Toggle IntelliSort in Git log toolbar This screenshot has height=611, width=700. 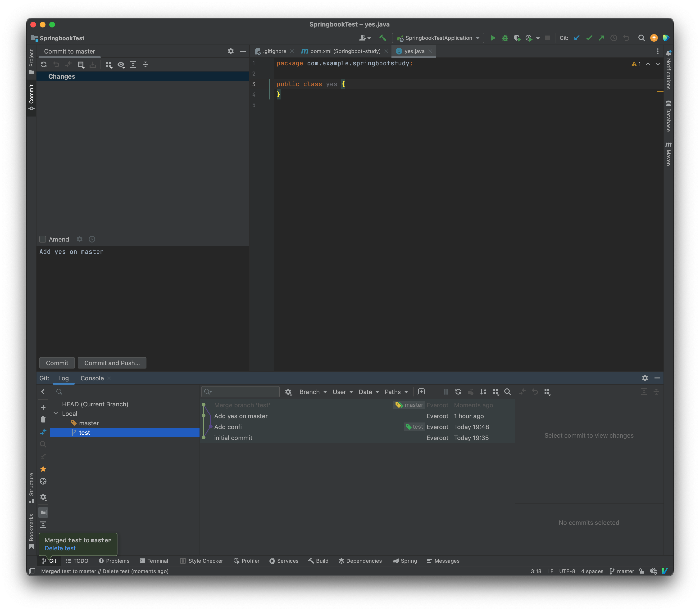(x=483, y=392)
